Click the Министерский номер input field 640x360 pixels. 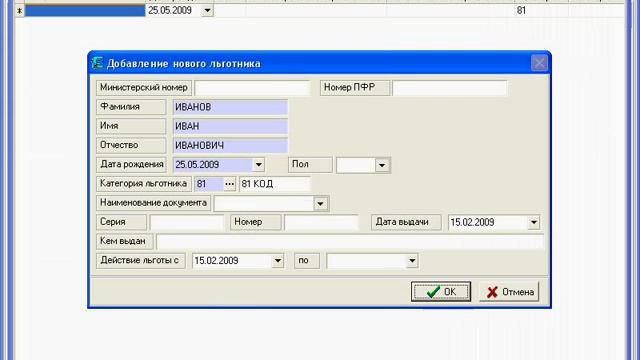pos(252,88)
